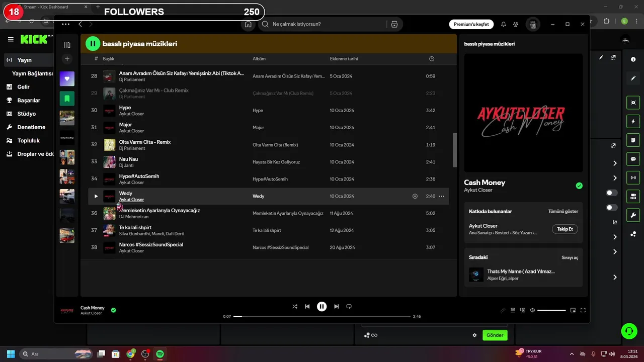
Task: Mute Spotify with the speaker icon
Action: click(532, 310)
